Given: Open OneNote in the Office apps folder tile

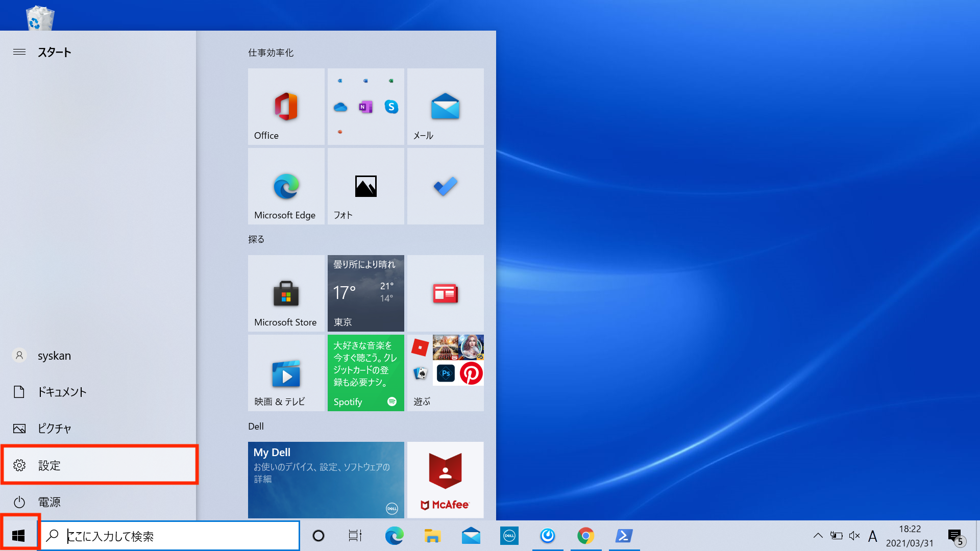Looking at the screenshot, I should pos(365,107).
